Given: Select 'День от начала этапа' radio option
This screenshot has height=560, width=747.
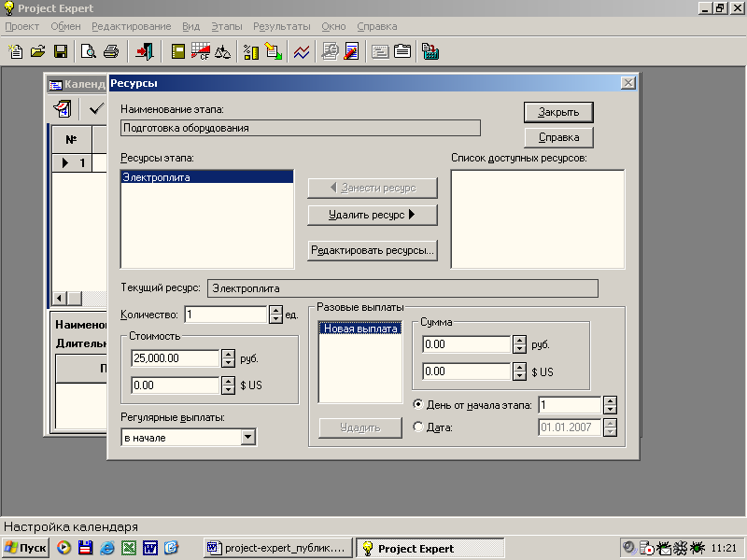Looking at the screenshot, I should coord(418,404).
